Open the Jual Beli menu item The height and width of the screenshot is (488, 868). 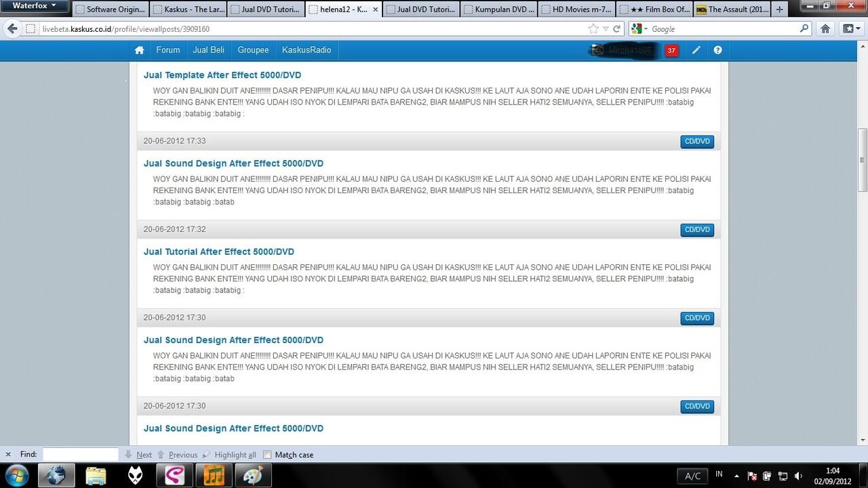209,50
